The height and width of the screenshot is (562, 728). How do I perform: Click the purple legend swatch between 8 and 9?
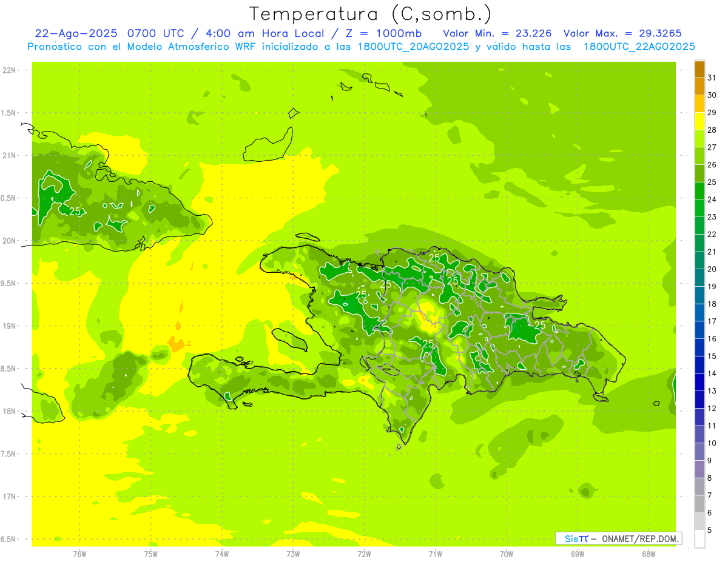[699, 469]
